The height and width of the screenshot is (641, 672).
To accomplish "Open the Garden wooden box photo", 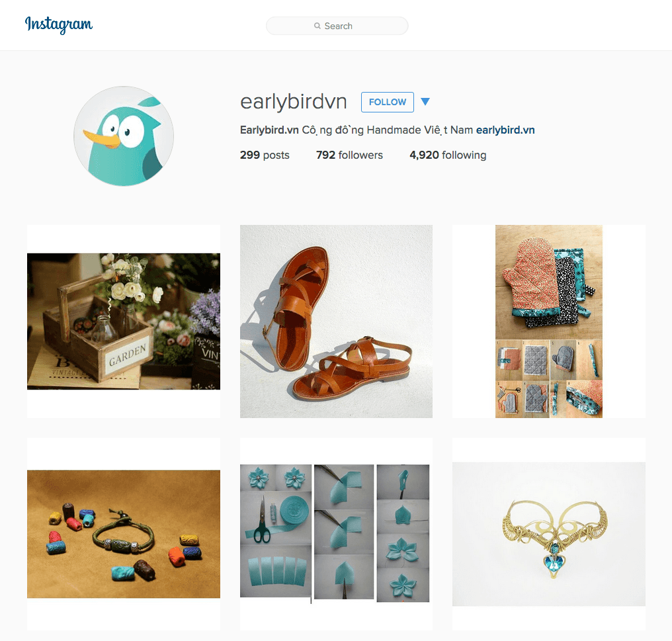I will (x=124, y=321).
